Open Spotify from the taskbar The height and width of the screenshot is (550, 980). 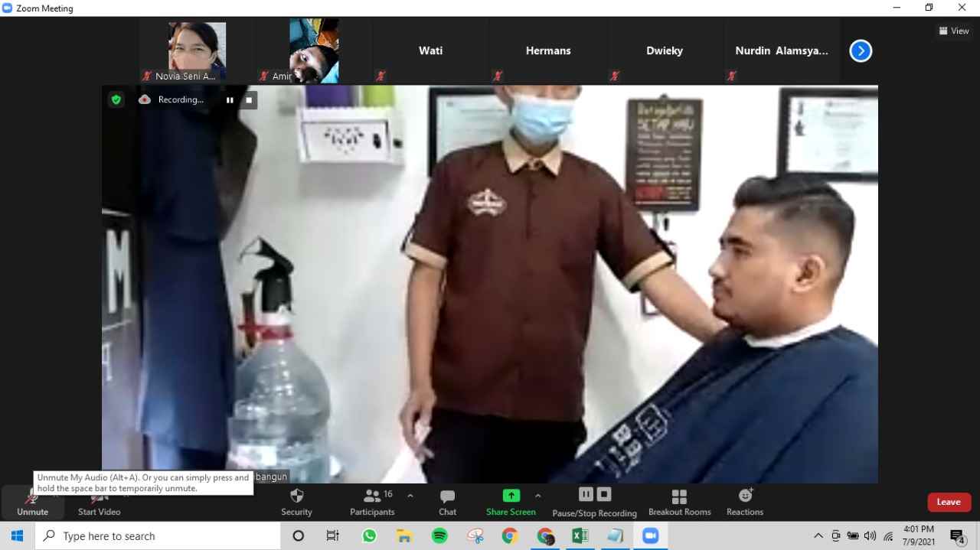pos(439,536)
